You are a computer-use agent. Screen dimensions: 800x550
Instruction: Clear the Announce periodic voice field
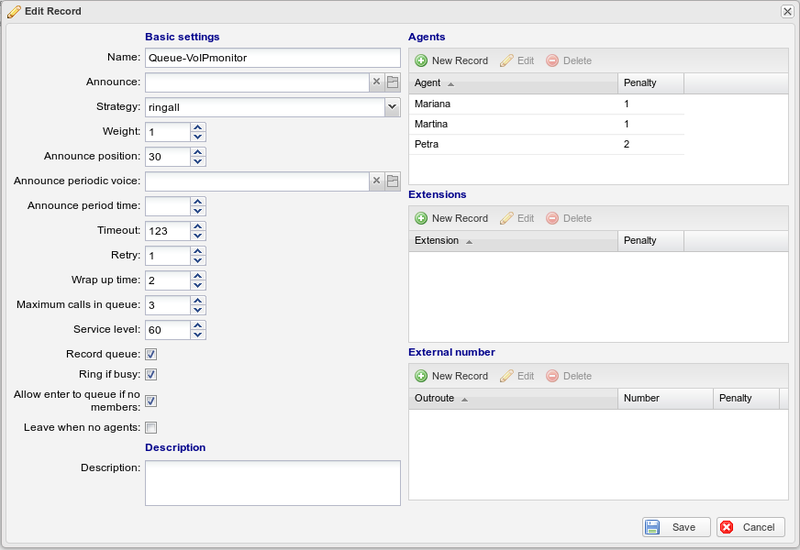377,181
